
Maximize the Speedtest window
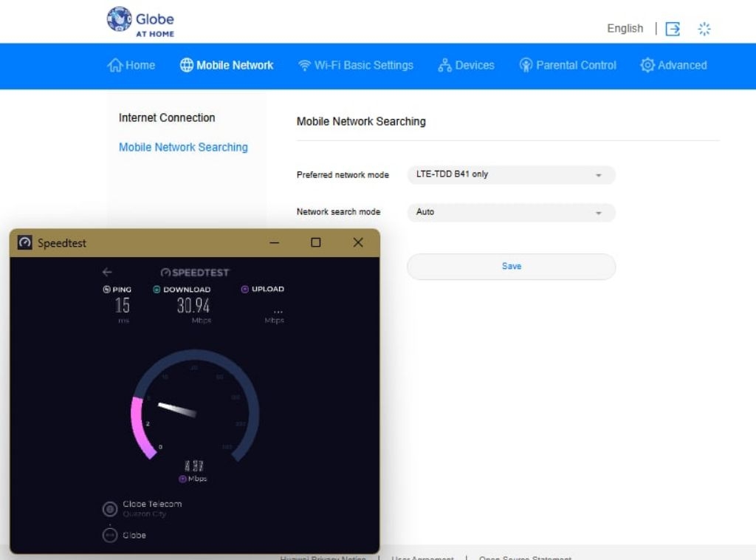point(316,242)
